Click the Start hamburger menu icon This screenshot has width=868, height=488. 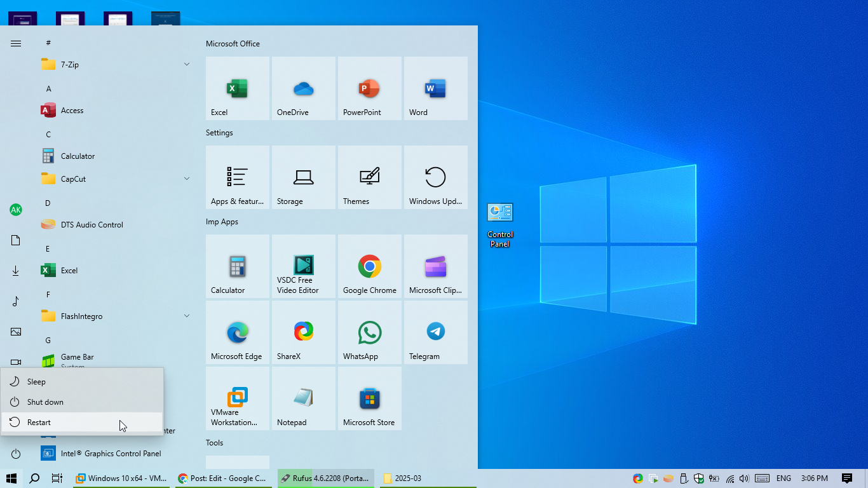click(x=16, y=43)
